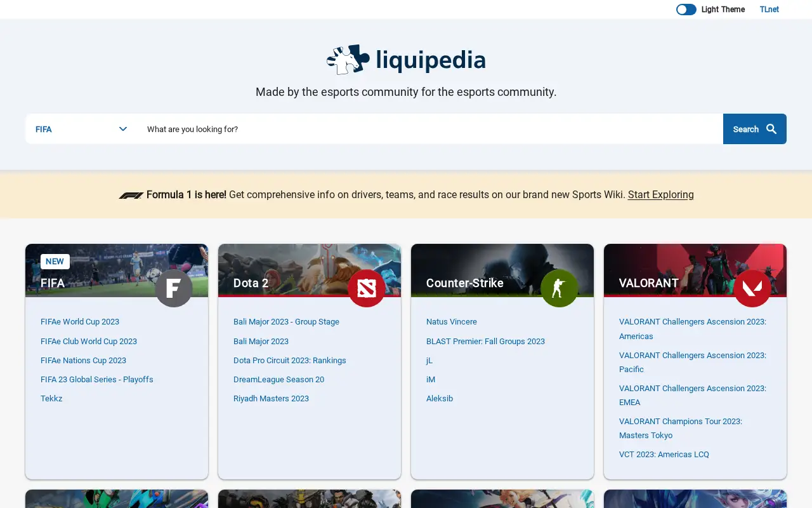Image resolution: width=812 pixels, height=508 pixels.
Task: Open the VALORANT red logo icon
Action: point(752,288)
